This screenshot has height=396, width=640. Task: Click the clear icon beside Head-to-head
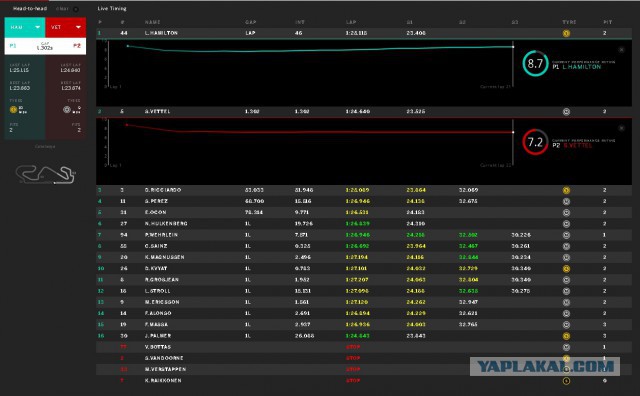(x=76, y=9)
